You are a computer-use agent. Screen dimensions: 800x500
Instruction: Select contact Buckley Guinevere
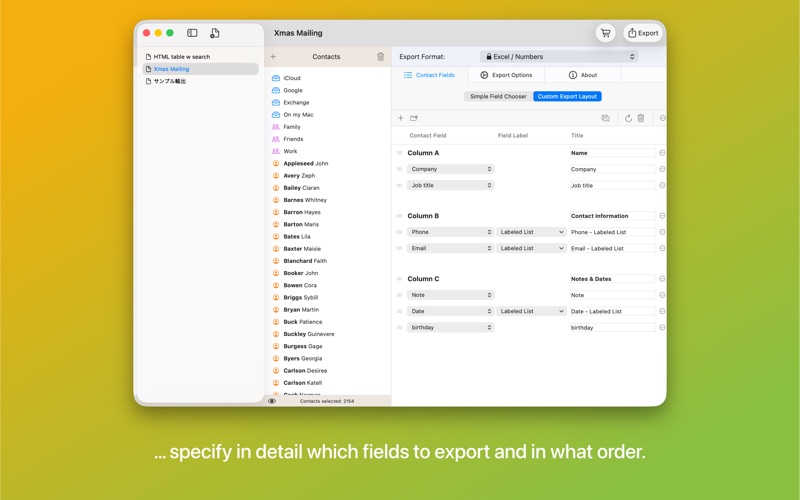(309, 334)
